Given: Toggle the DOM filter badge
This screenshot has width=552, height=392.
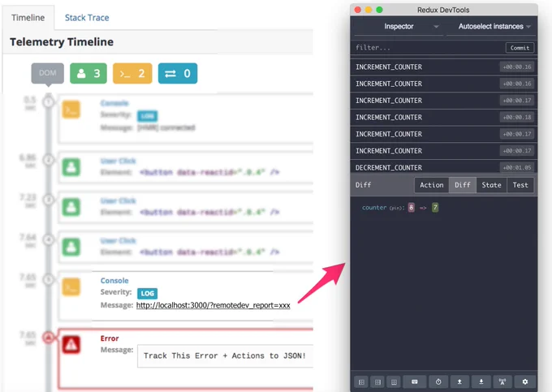Looking at the screenshot, I should [48, 73].
